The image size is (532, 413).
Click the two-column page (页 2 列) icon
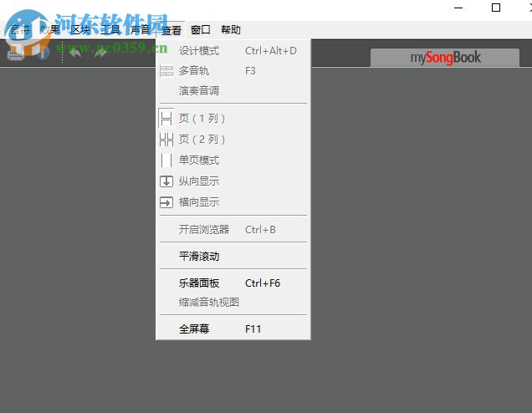point(166,140)
